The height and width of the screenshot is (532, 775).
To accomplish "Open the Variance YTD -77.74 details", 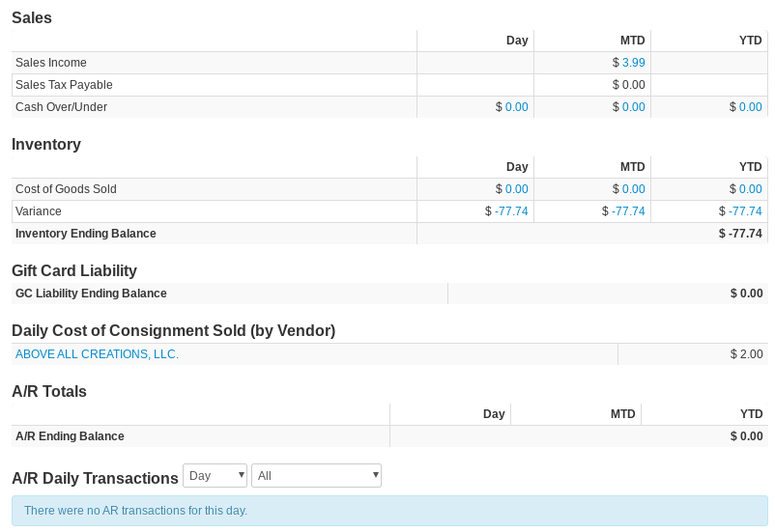I will click(x=745, y=211).
